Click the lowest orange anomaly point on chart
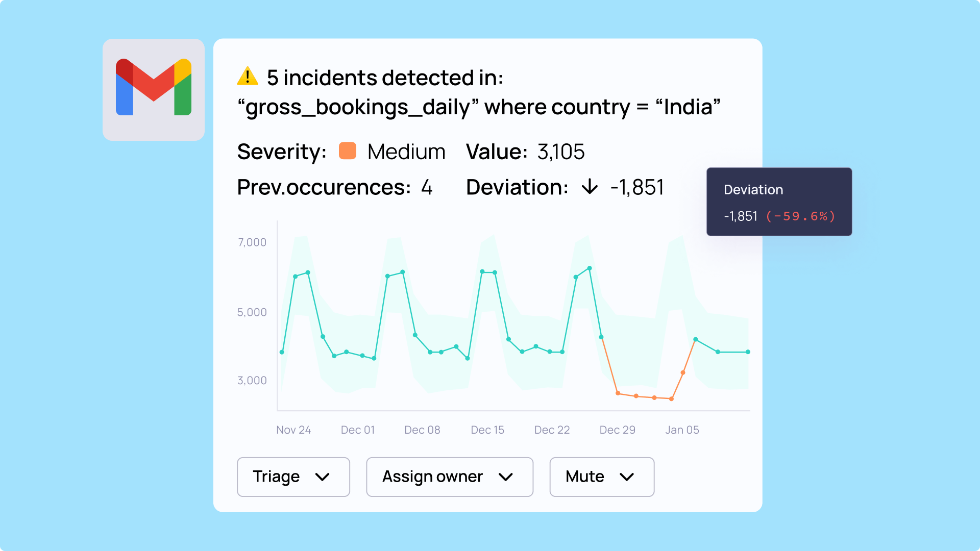 [671, 399]
